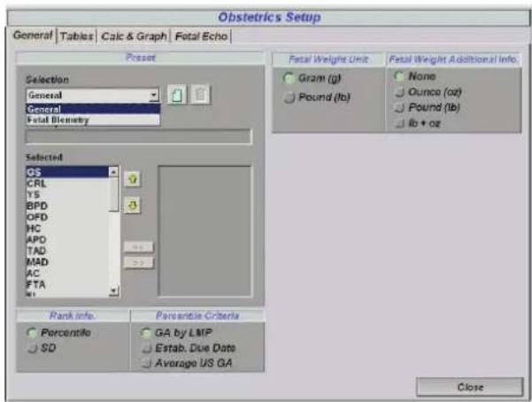Open the preset Selection dropdown arrow

point(154,95)
